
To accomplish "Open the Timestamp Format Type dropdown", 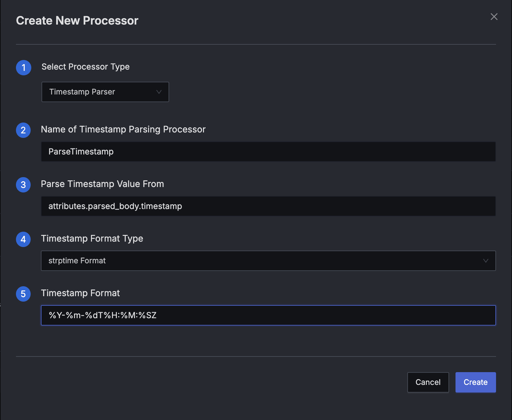I will pos(268,261).
